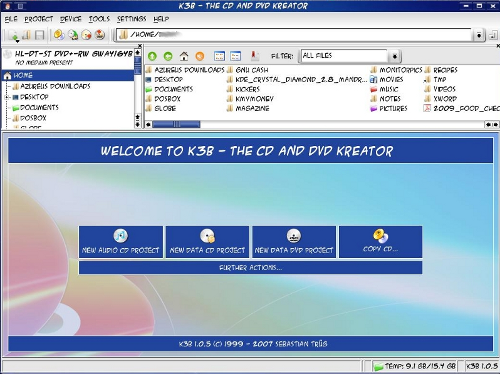Screen dimensions: 500x374
Task: Click the file list horizontal scrollbar thumb
Action: tap(176, 124)
